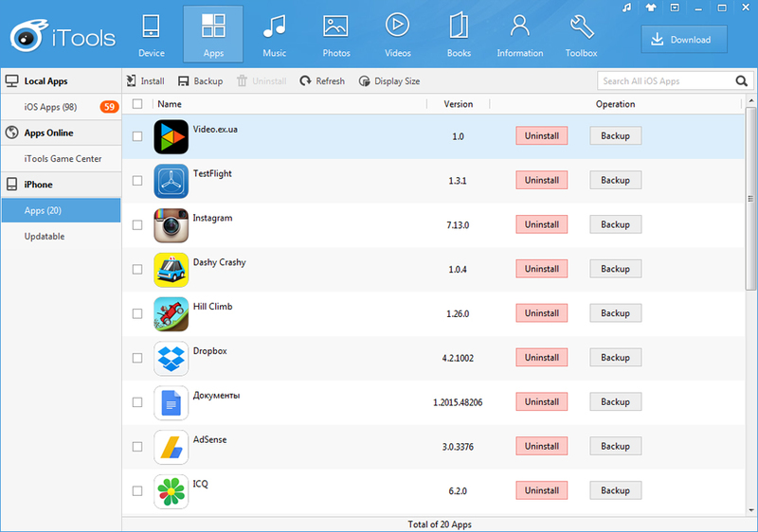Click the app list vertical scrollbar thumb
758x532 pixels.
750,199
